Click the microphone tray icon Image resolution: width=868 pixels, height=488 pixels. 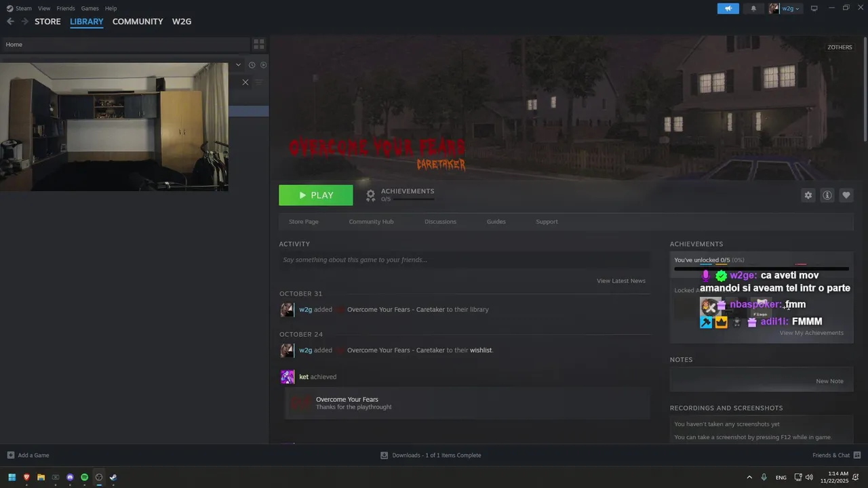tap(764, 477)
